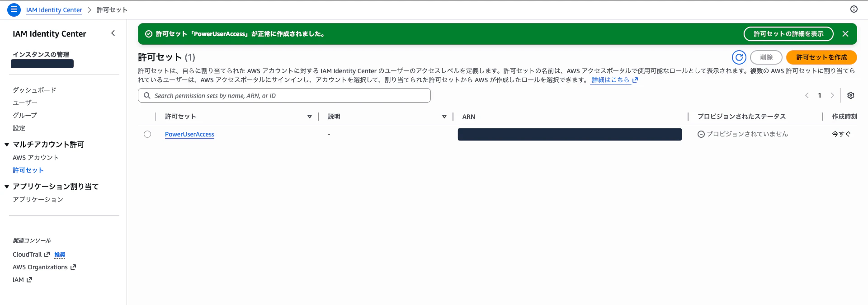
Task: Open アプリケーション in sidebar
Action: point(38,199)
